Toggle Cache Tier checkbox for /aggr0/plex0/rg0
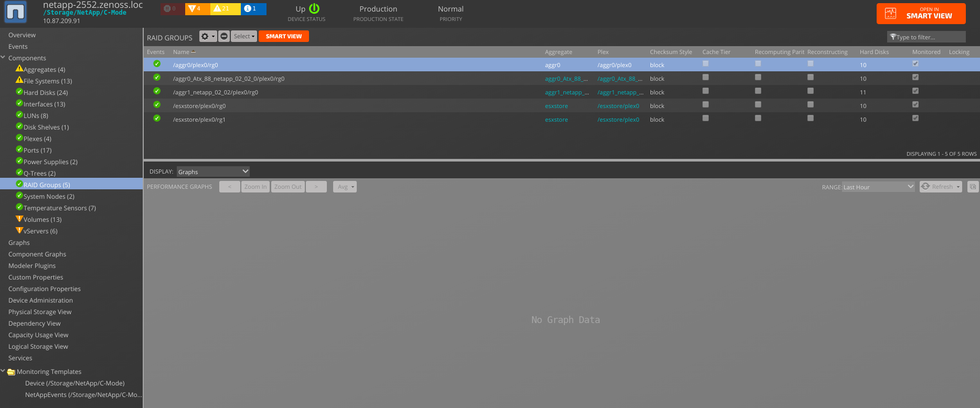 pyautogui.click(x=706, y=63)
